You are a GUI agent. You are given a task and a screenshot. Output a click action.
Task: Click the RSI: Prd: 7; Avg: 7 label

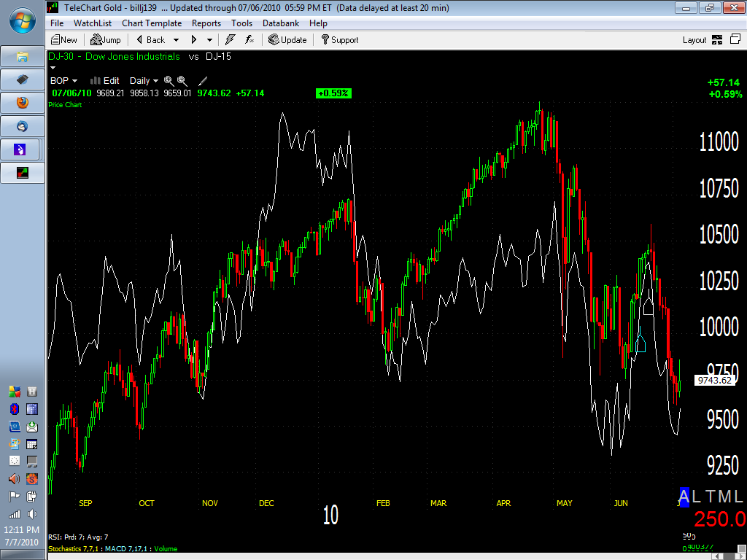(x=78, y=537)
